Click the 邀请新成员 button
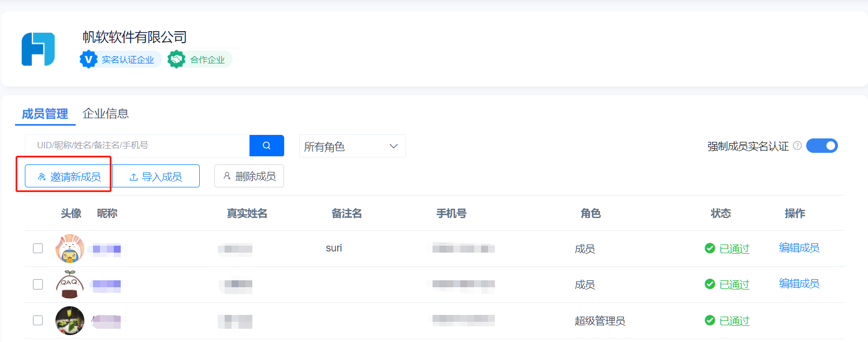Viewport: 868px width, 342px height. (x=68, y=176)
